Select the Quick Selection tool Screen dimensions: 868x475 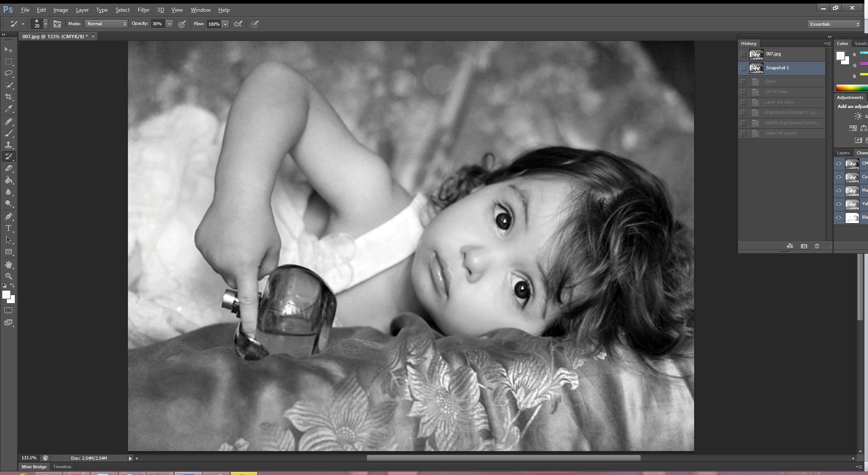pyautogui.click(x=9, y=85)
